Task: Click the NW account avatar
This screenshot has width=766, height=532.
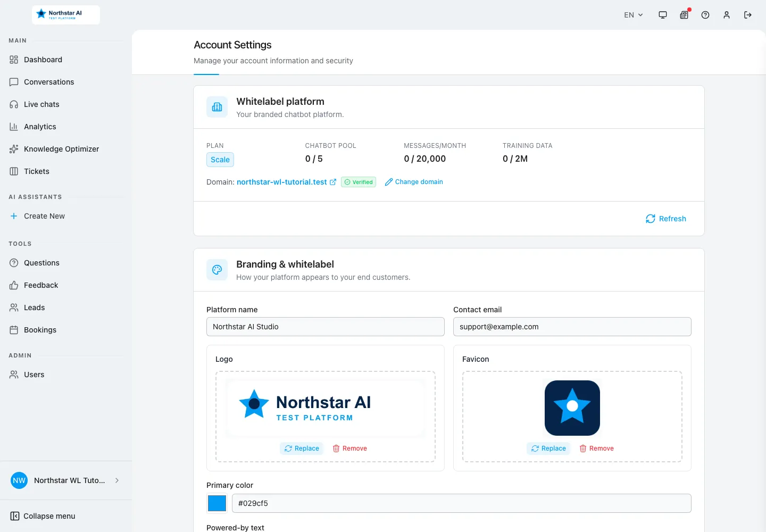Action: click(19, 480)
